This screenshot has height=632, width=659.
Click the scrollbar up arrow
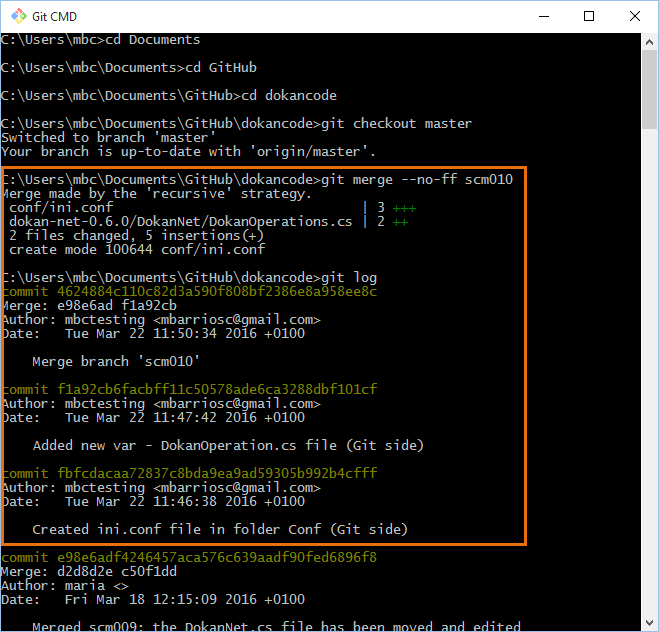pos(650,41)
